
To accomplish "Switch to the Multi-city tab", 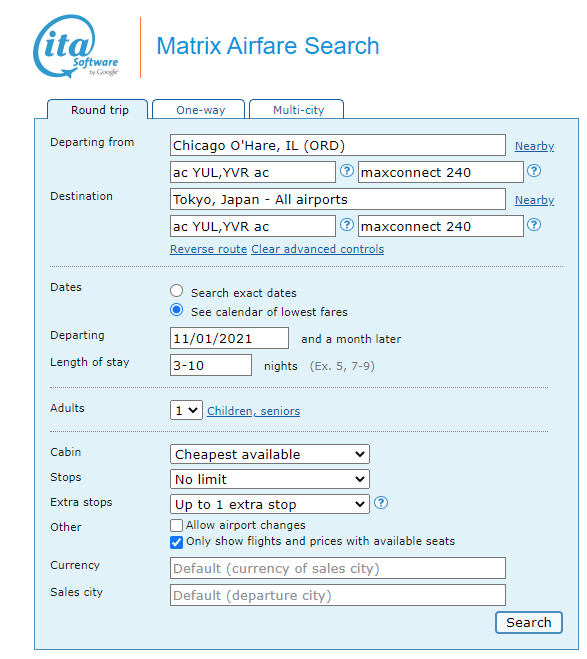I will click(x=297, y=110).
